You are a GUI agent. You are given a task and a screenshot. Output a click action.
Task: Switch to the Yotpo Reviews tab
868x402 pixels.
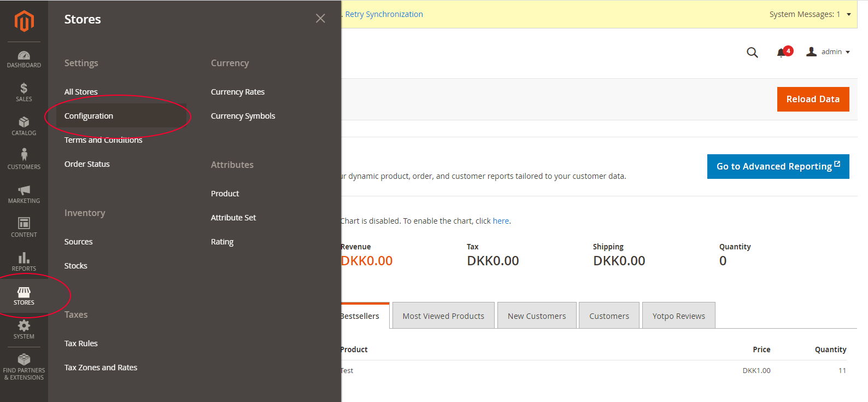click(x=678, y=316)
